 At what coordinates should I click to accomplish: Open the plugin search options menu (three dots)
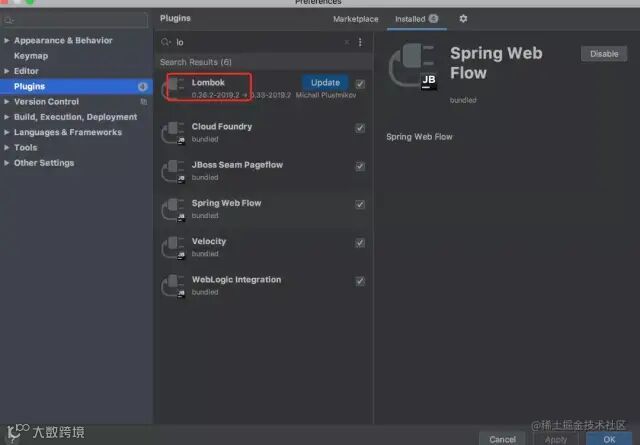click(360, 42)
